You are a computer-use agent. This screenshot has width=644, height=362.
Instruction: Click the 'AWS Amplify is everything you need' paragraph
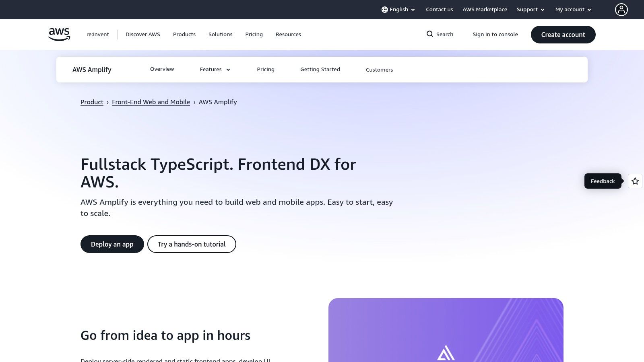point(237,208)
